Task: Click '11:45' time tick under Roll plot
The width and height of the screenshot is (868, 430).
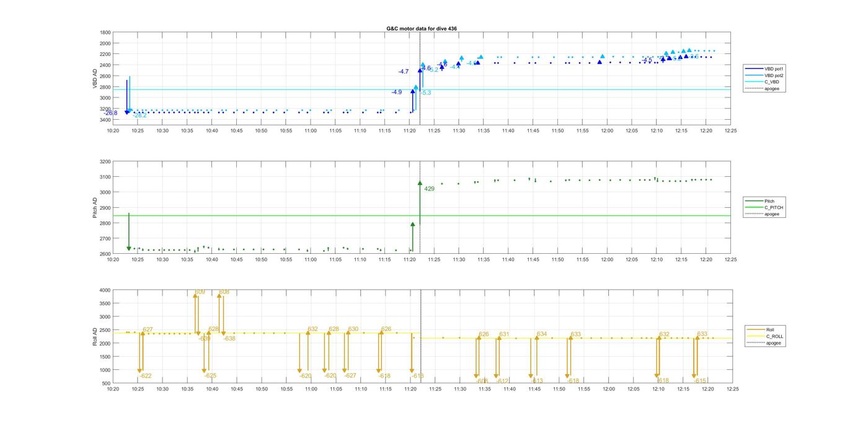Action: tap(533, 389)
